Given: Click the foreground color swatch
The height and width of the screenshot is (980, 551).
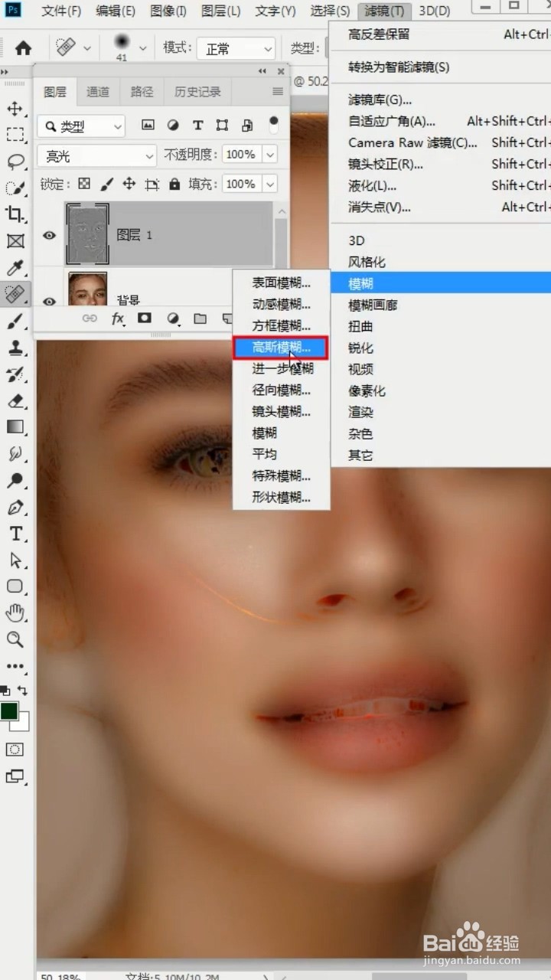Looking at the screenshot, I should click(9, 711).
